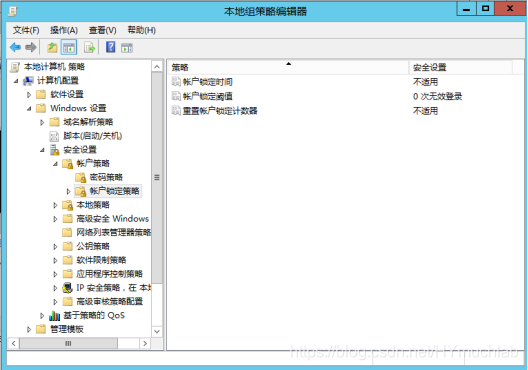Screen dimensions: 528x370
Task: Click the 计算机配置 computer icon
Action: tap(28, 81)
